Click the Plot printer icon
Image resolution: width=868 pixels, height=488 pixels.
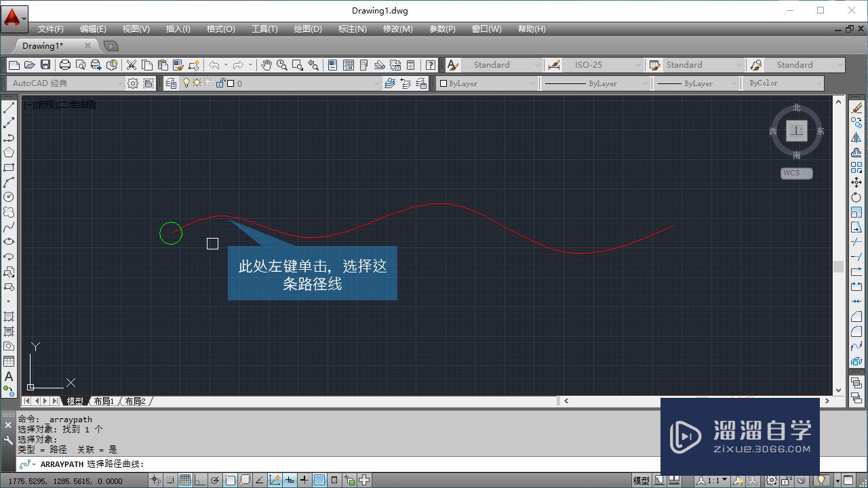coord(65,65)
